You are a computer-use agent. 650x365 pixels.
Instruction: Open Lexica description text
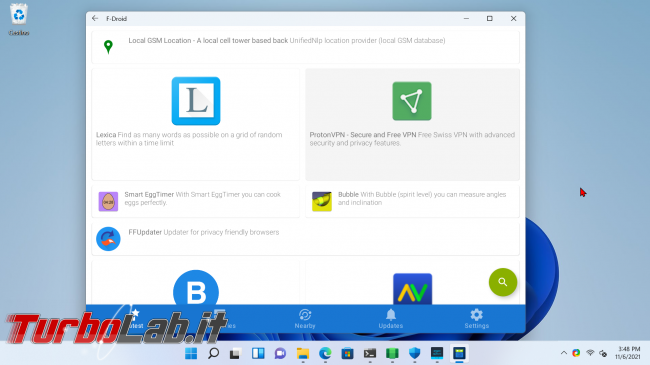189,139
